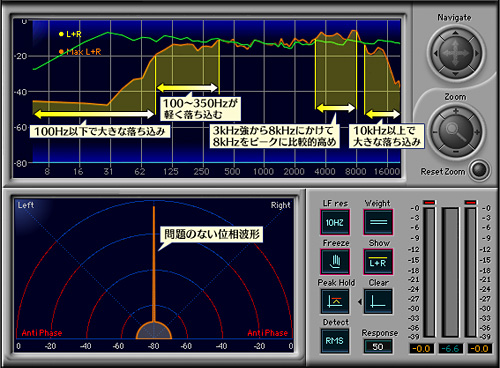Navigate up with the top arrow

(x=455, y=33)
